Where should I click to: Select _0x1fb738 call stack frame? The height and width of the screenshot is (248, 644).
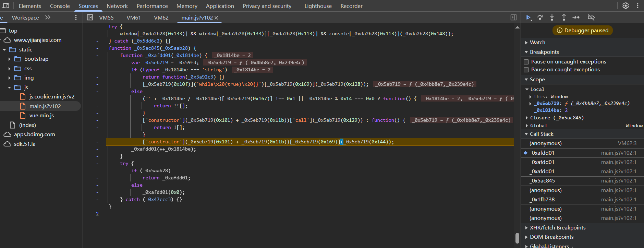click(543, 200)
